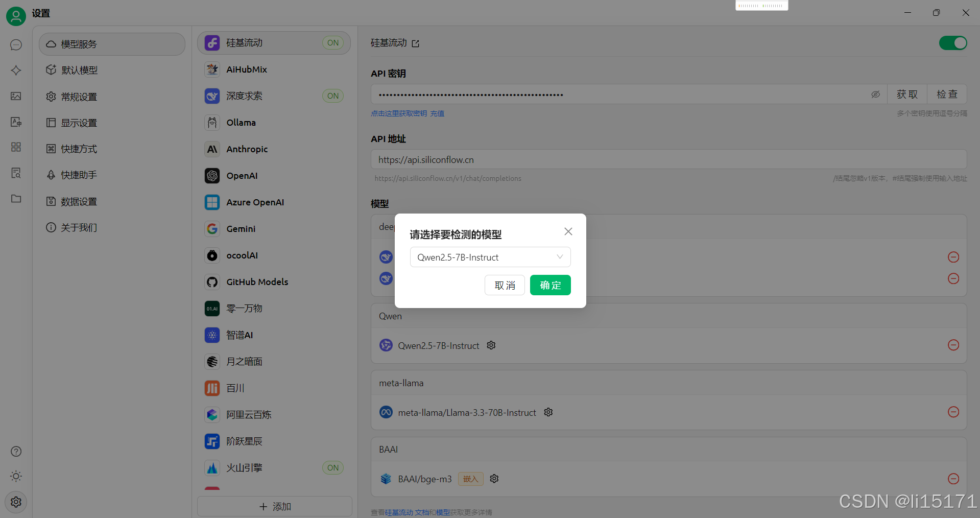The image size is (980, 518).
Task: Open settings gear for Llama-3.3-70B-Instruct model
Action: (548, 412)
